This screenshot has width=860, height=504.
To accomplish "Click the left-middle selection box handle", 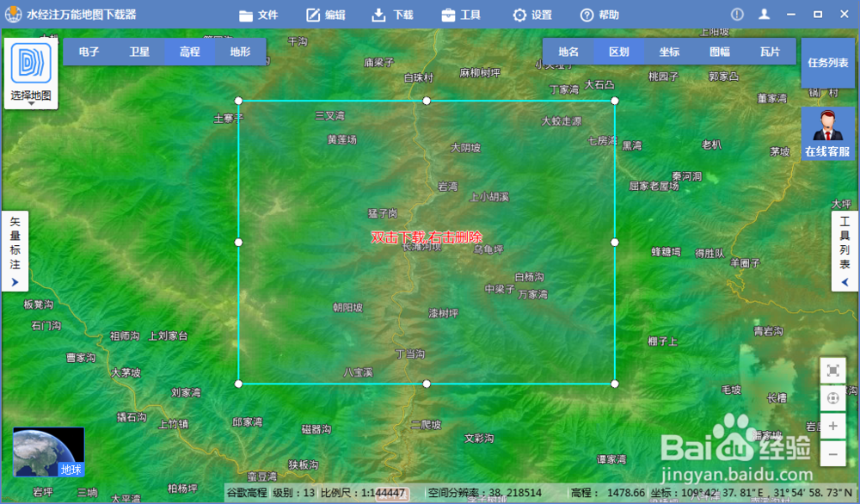I will [x=238, y=242].
